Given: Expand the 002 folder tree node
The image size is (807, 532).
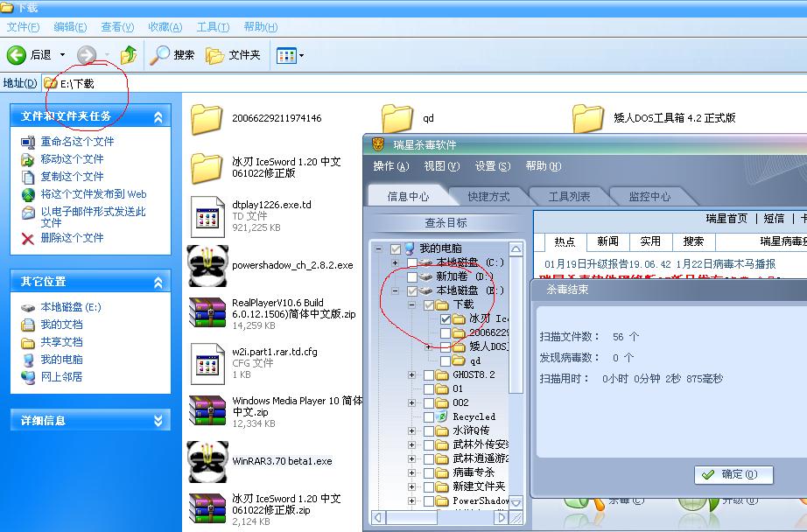Looking at the screenshot, I should [411, 402].
